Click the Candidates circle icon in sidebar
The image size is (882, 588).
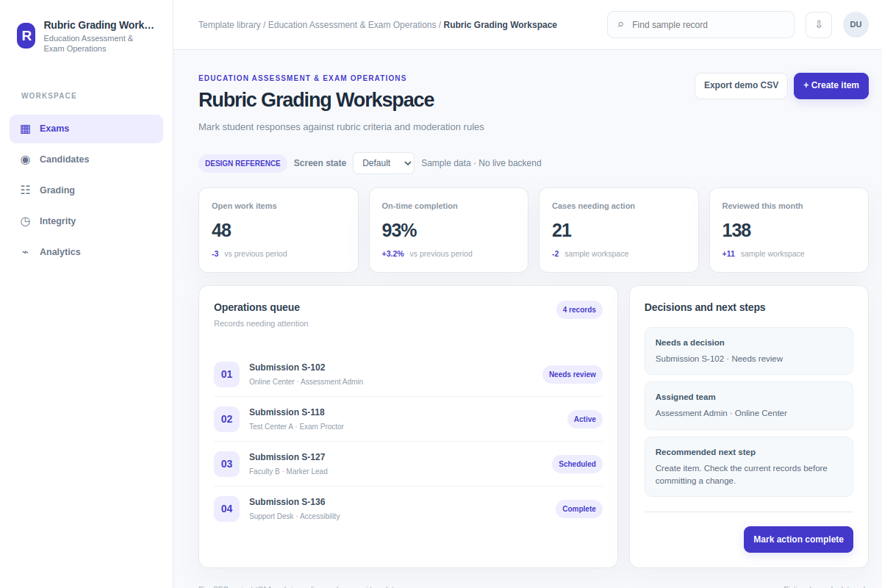pos(25,159)
